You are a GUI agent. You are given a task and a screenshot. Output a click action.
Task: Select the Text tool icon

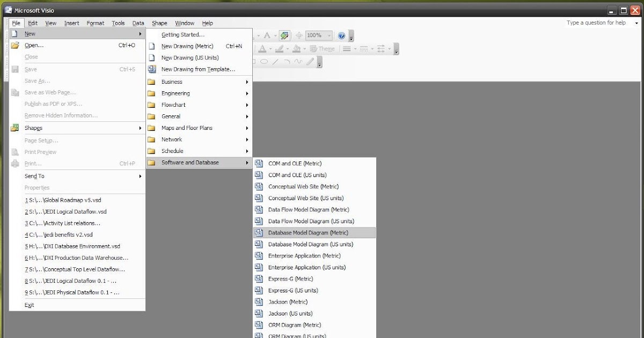pyautogui.click(x=267, y=35)
